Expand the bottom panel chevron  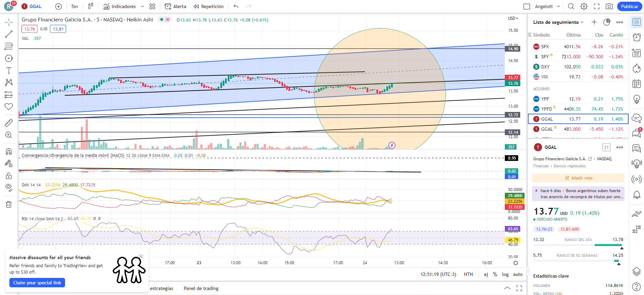tap(507, 288)
